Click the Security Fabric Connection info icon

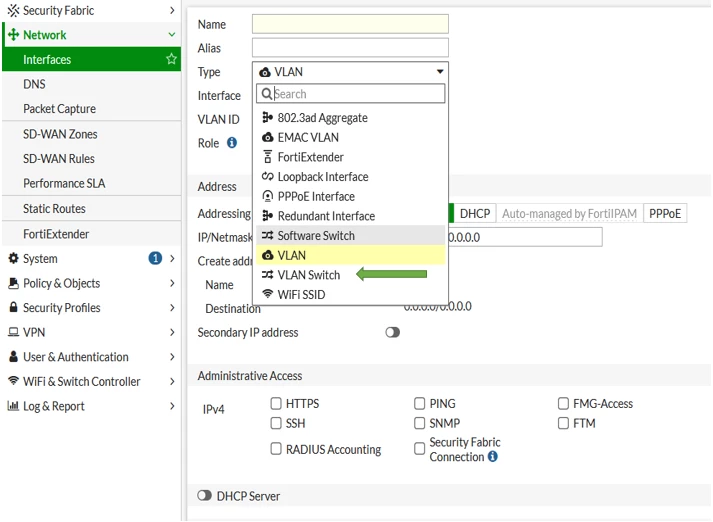(492, 457)
